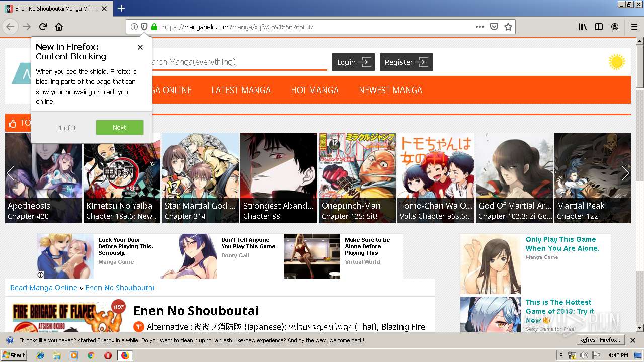Slide manga carousel to the left
This screenshot has width=644, height=362.
[11, 173]
